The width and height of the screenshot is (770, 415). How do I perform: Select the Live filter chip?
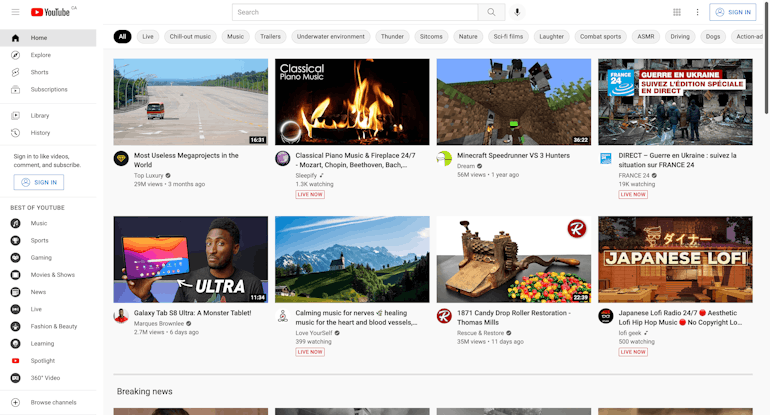click(148, 36)
